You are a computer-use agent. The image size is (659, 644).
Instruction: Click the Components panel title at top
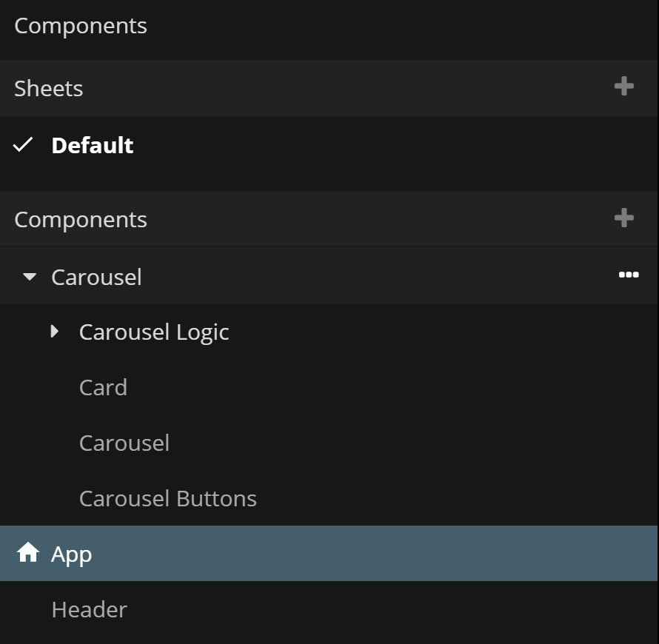81,25
